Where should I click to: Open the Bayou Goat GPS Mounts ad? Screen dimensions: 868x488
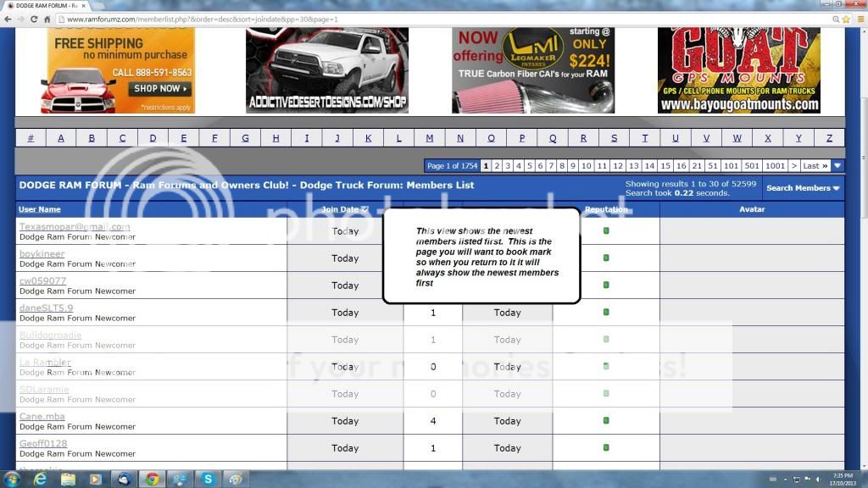pos(739,70)
